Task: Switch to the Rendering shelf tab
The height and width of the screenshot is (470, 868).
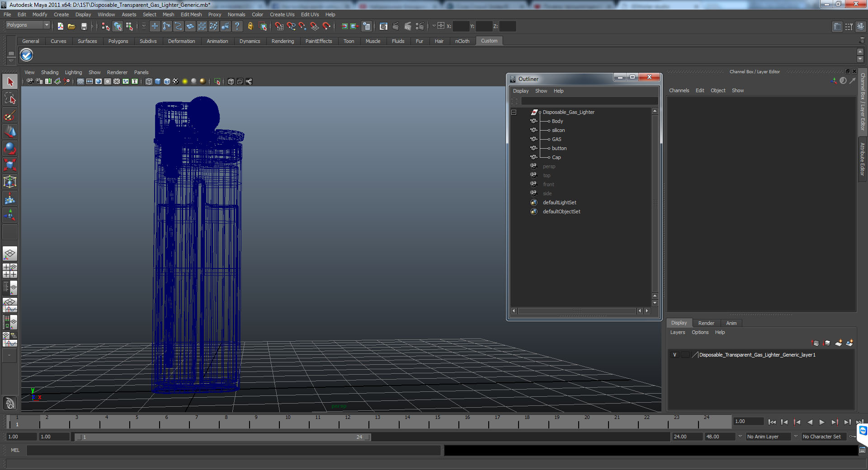Action: (x=283, y=41)
